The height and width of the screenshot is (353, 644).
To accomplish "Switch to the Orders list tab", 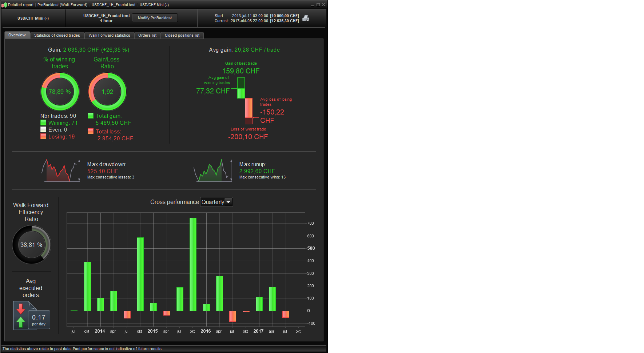I will click(x=147, y=35).
